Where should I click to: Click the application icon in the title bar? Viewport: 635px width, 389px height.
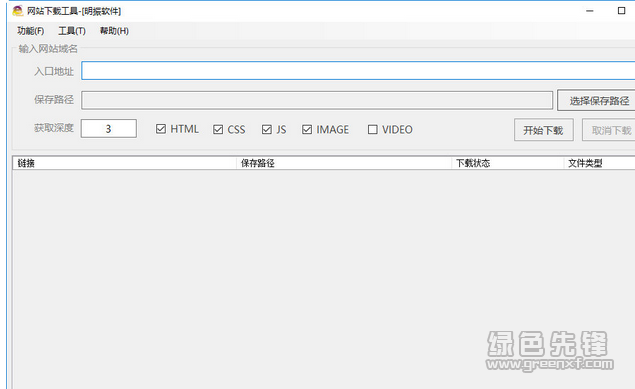click(x=17, y=11)
